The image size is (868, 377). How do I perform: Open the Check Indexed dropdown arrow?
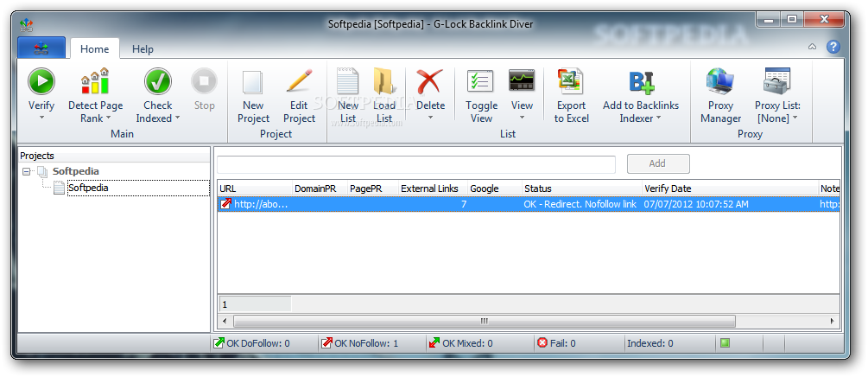click(177, 118)
